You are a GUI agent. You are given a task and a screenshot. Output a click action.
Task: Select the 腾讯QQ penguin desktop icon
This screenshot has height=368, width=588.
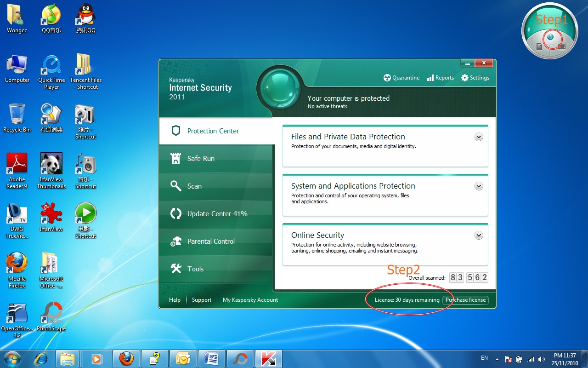tap(86, 18)
